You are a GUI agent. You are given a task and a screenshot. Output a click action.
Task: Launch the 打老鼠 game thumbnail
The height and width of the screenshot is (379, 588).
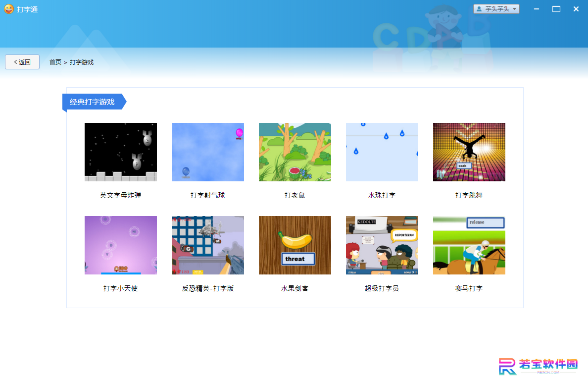click(295, 152)
